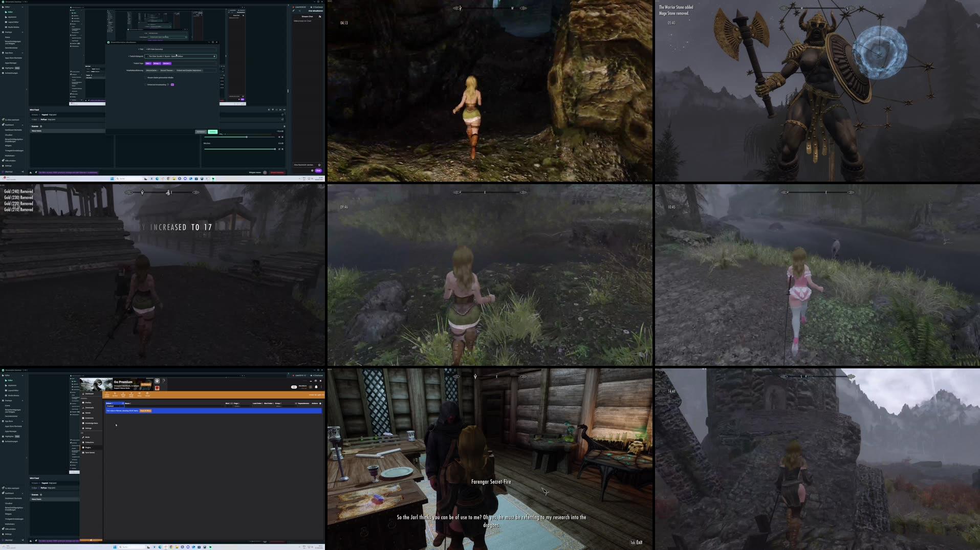Collapse the Editor section in the stream-info dialog frame
The height and width of the screenshot is (550, 980).
pyautogui.click(x=23, y=7)
